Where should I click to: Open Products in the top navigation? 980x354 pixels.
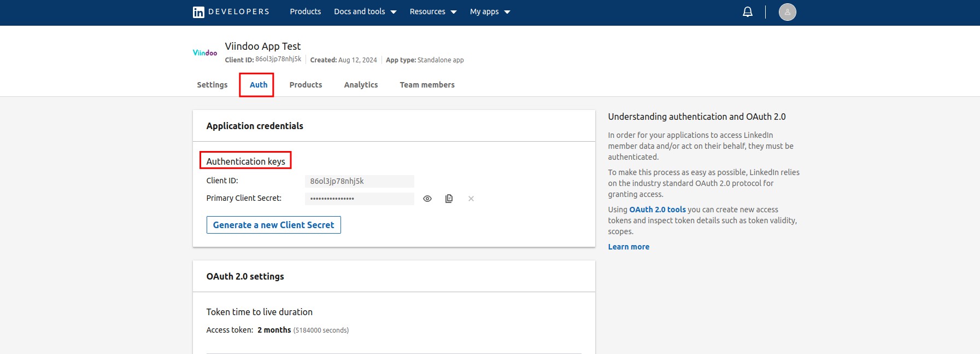[x=305, y=11]
